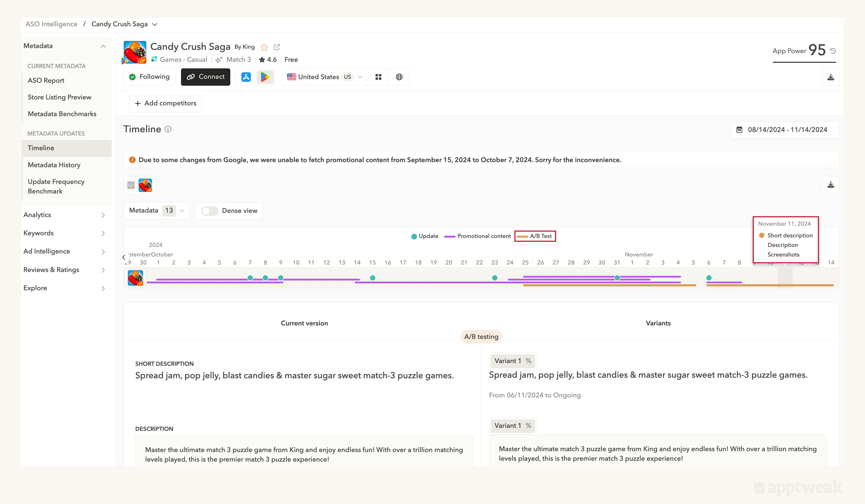Open the Metadata 13 filter dropdown
This screenshot has height=504, width=865.
pos(157,211)
